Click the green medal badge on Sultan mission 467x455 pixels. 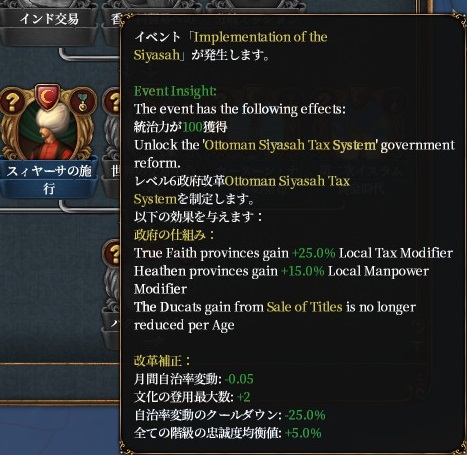click(x=83, y=101)
